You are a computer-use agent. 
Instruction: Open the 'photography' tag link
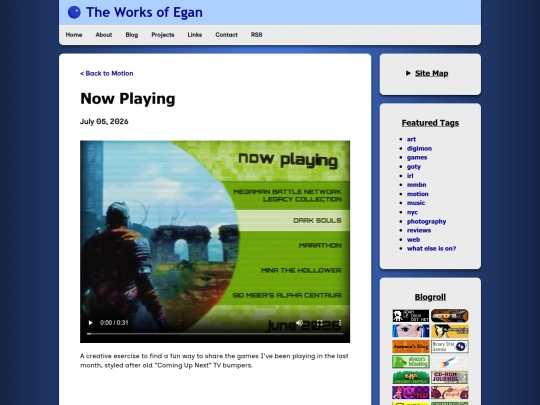[426, 221]
